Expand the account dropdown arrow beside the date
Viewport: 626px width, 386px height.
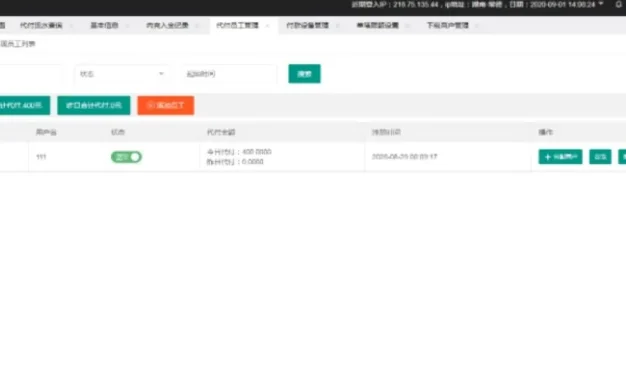click(601, 4)
